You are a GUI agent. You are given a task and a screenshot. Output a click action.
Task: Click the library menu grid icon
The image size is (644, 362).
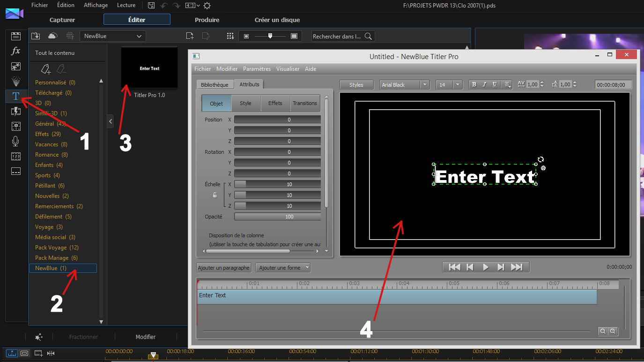coord(230,36)
